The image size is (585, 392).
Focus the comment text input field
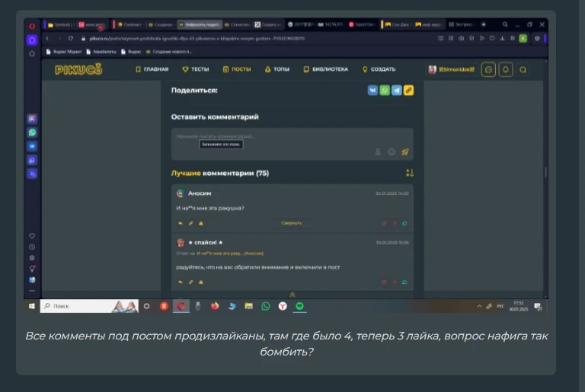[292, 144]
